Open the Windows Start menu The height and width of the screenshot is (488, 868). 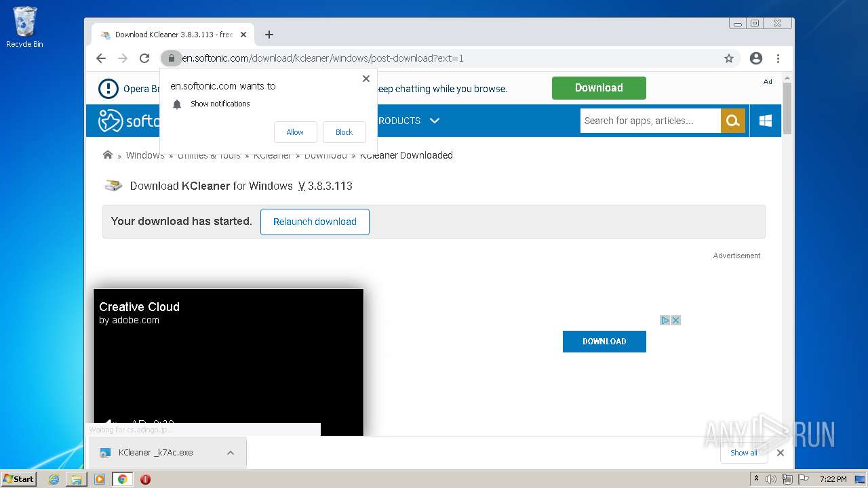click(18, 479)
